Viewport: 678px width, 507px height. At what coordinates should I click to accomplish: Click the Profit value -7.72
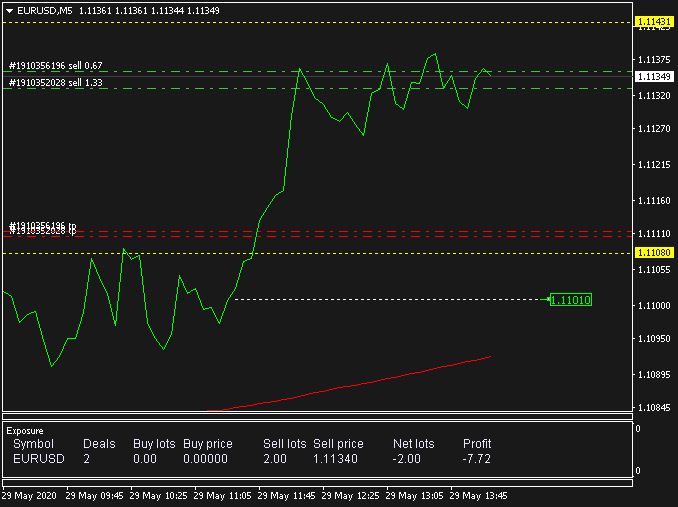(x=477, y=459)
